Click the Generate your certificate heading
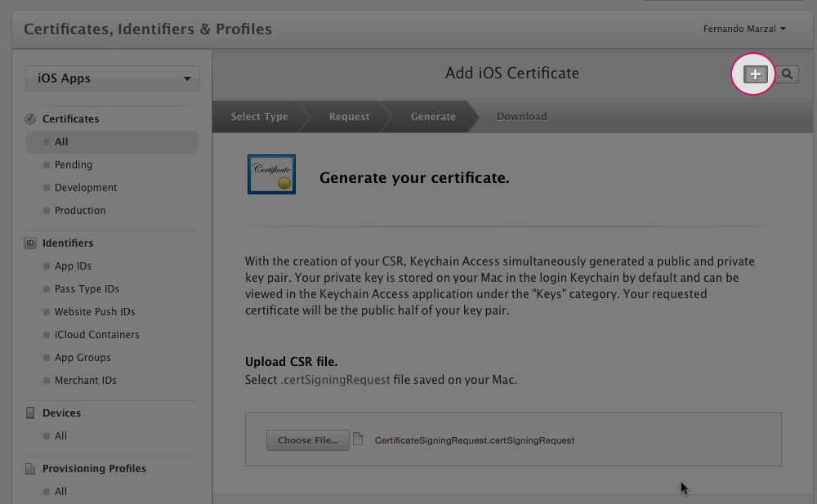Image resolution: width=817 pixels, height=504 pixels. coord(414,178)
